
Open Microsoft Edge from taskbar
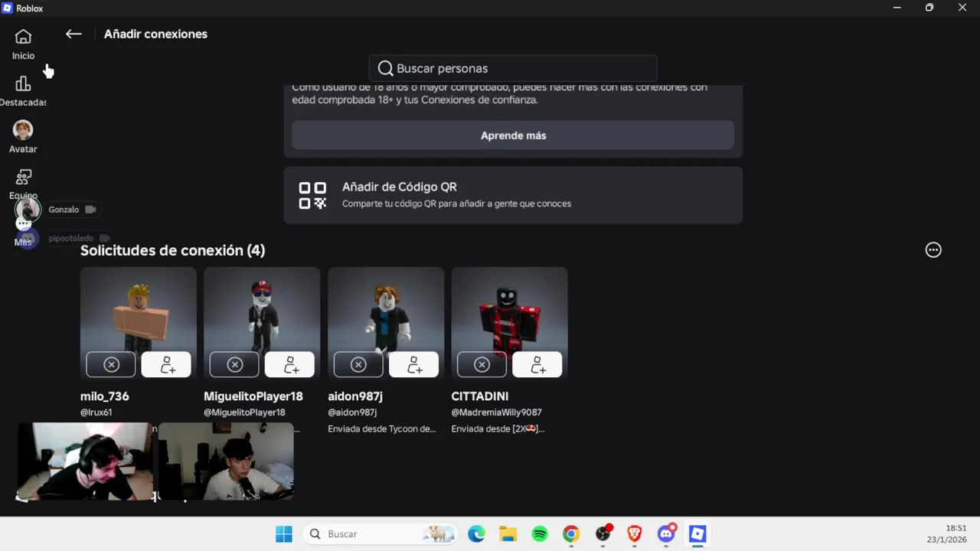point(476,534)
